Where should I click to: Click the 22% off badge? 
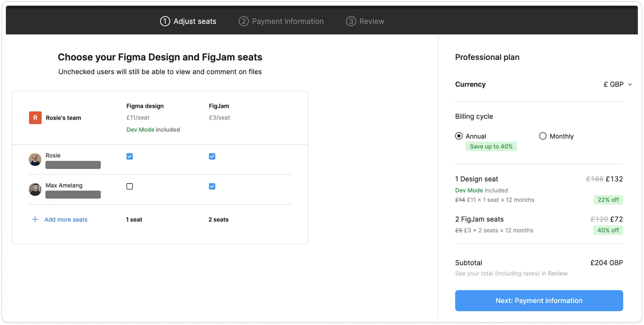click(x=608, y=200)
